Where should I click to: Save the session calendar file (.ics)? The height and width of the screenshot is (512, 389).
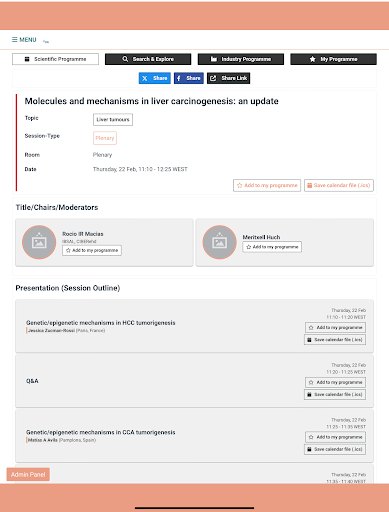point(339,185)
